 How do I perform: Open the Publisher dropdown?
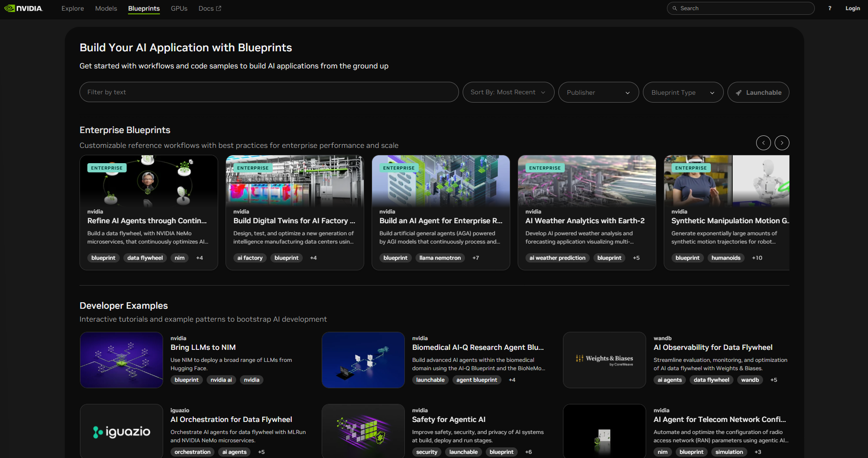[x=598, y=92]
